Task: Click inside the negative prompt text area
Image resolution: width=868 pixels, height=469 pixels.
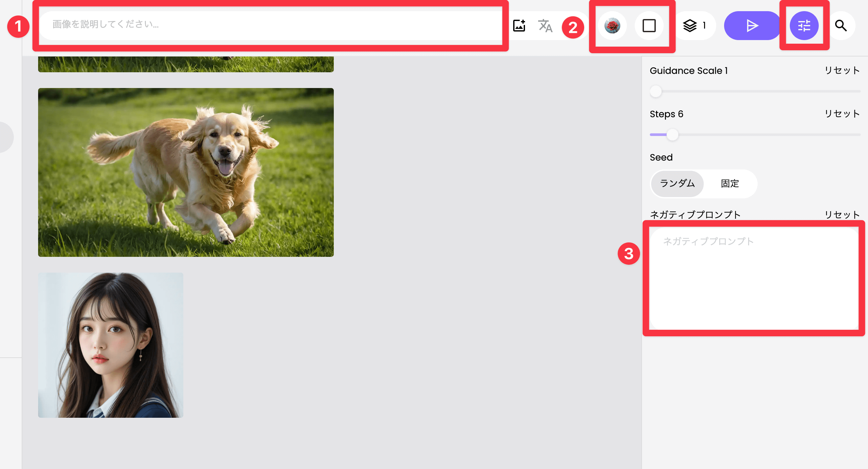Action: [x=753, y=278]
